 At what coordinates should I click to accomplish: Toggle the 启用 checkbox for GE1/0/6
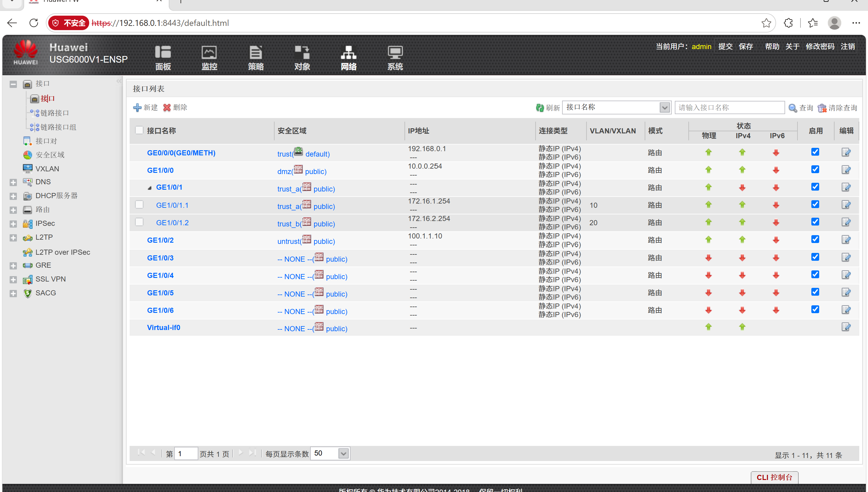click(815, 309)
